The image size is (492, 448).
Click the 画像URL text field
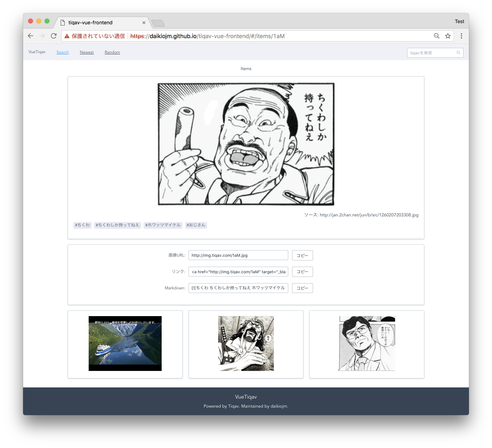pyautogui.click(x=238, y=255)
